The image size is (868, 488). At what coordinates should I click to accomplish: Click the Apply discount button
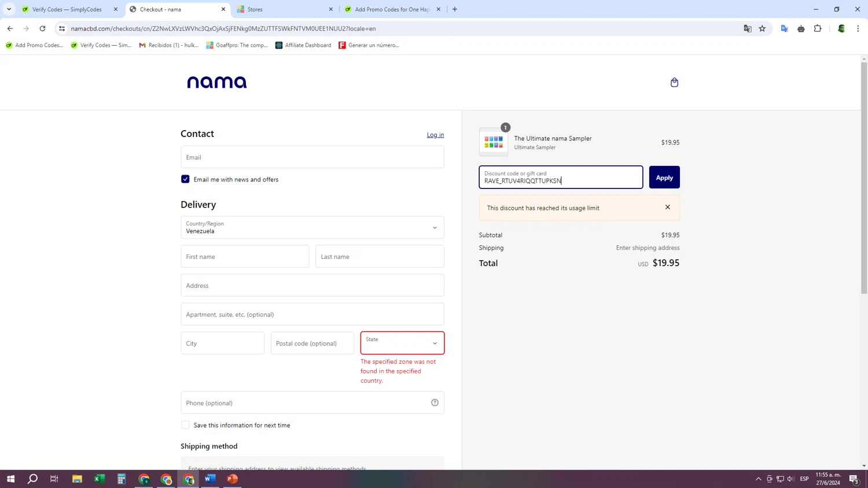pos(664,178)
